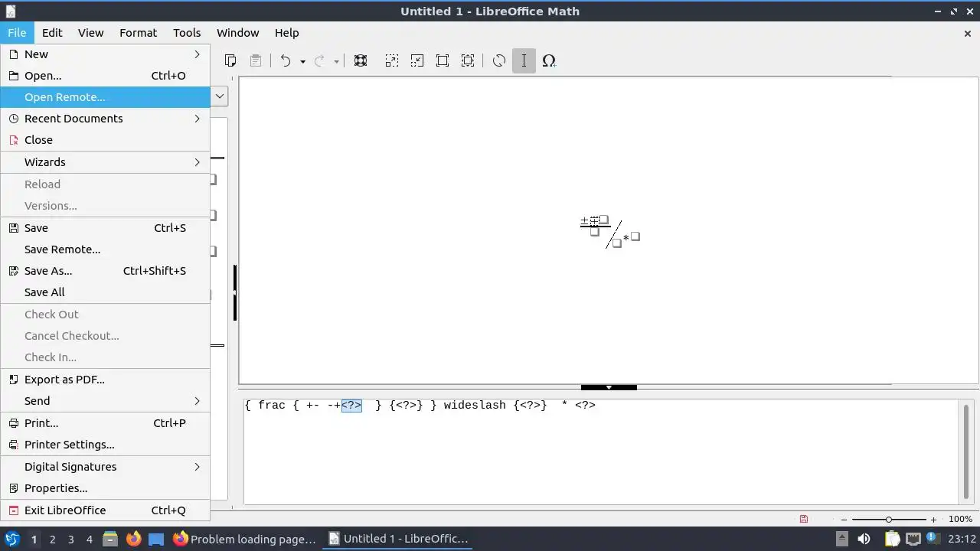This screenshot has height=551, width=980.
Task: Click the network tray icon
Action: click(913, 539)
